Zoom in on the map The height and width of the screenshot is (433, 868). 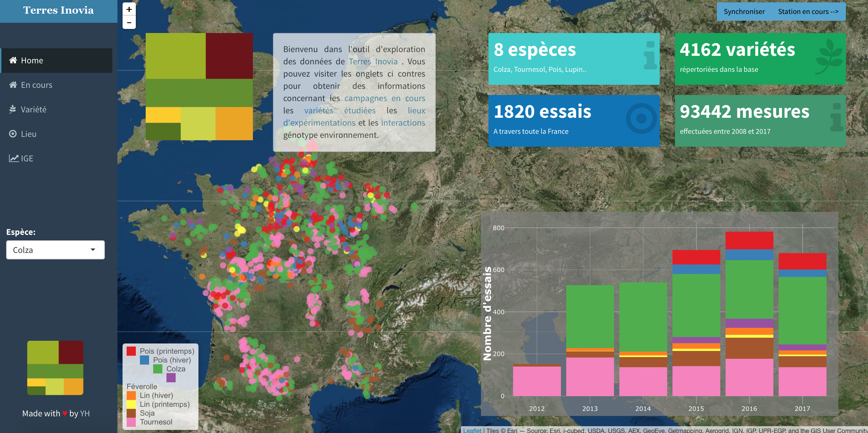pos(129,10)
